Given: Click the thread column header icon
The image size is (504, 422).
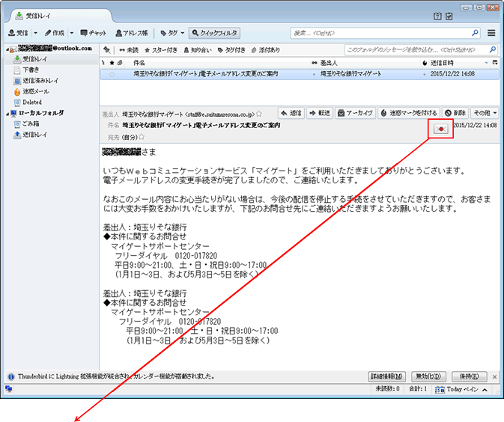Looking at the screenshot, I should (103, 63).
